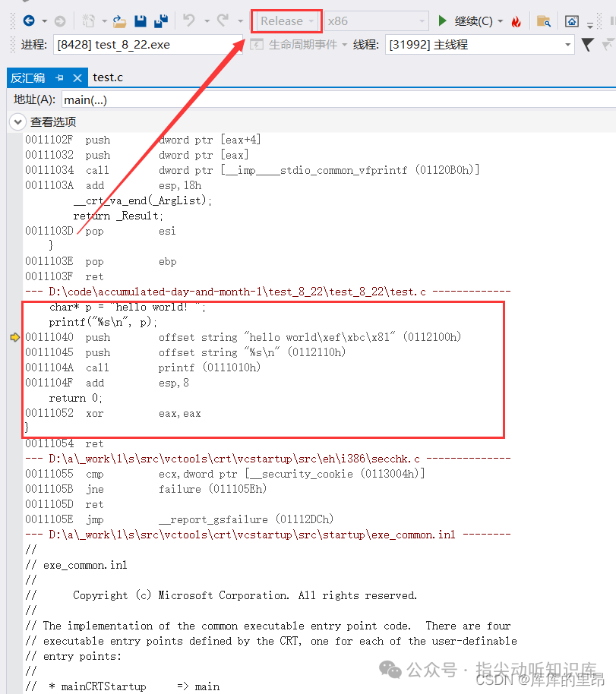Click the jne failure (011105Eh) line
This screenshot has height=694, width=616.
146,489
